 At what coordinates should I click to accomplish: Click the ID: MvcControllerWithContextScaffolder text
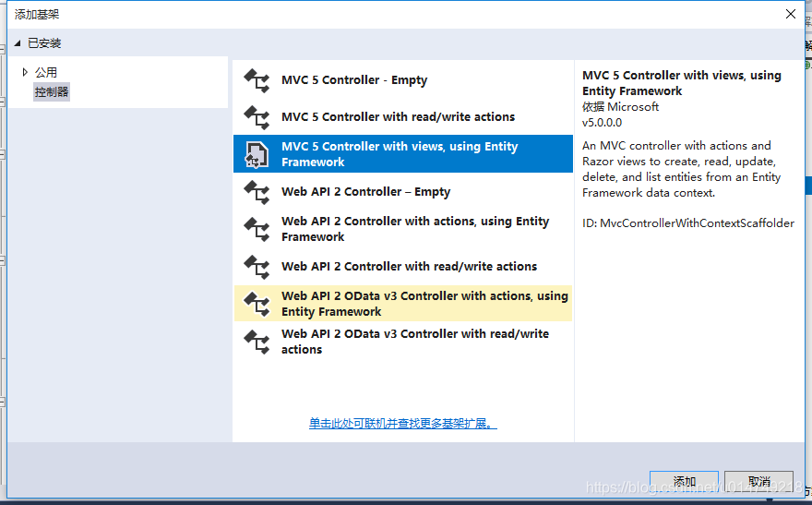tap(688, 223)
